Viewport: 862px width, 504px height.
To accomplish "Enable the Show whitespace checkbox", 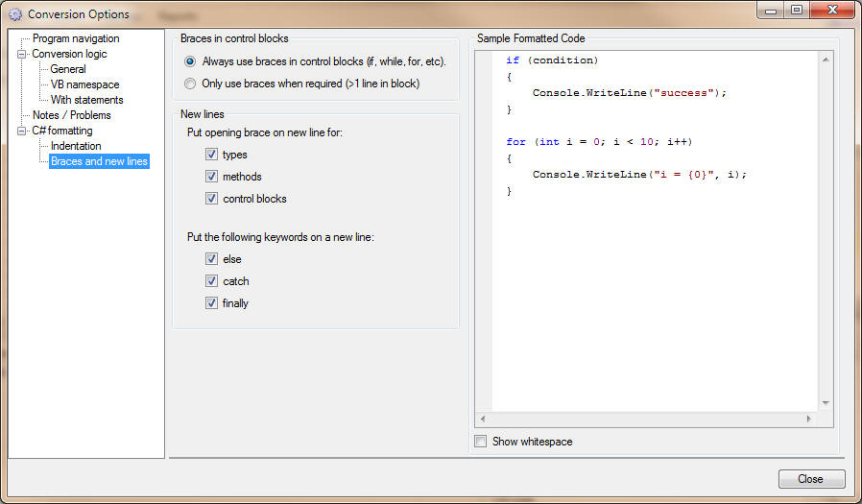I will tap(481, 442).
